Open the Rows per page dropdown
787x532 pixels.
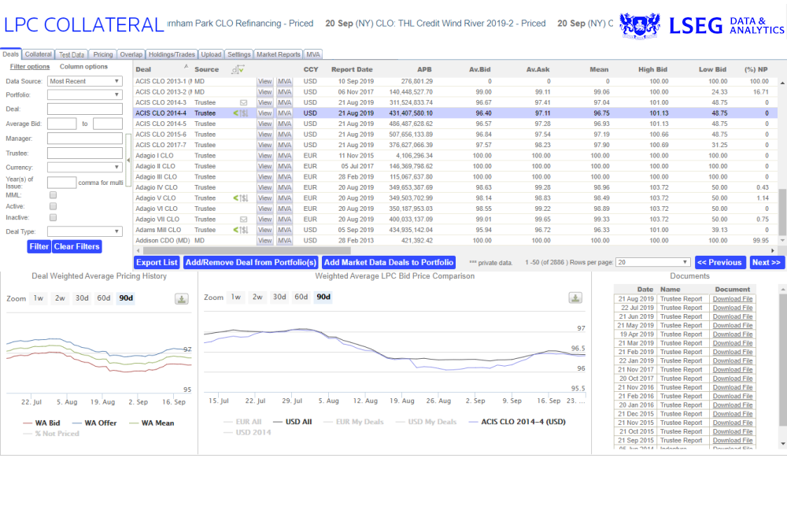point(652,262)
